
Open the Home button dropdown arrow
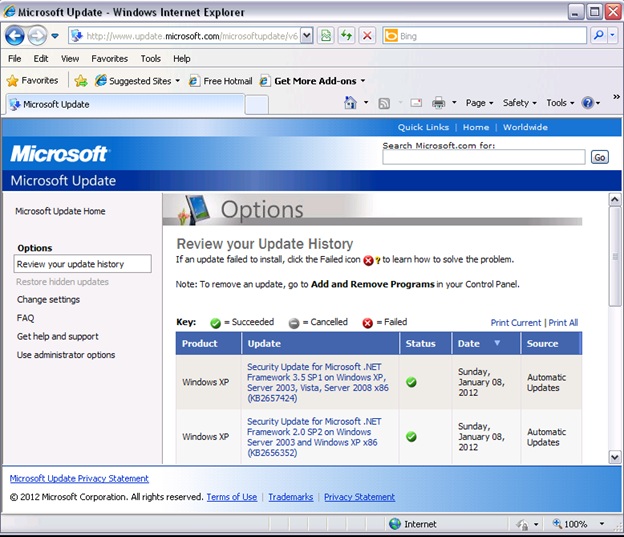(366, 103)
